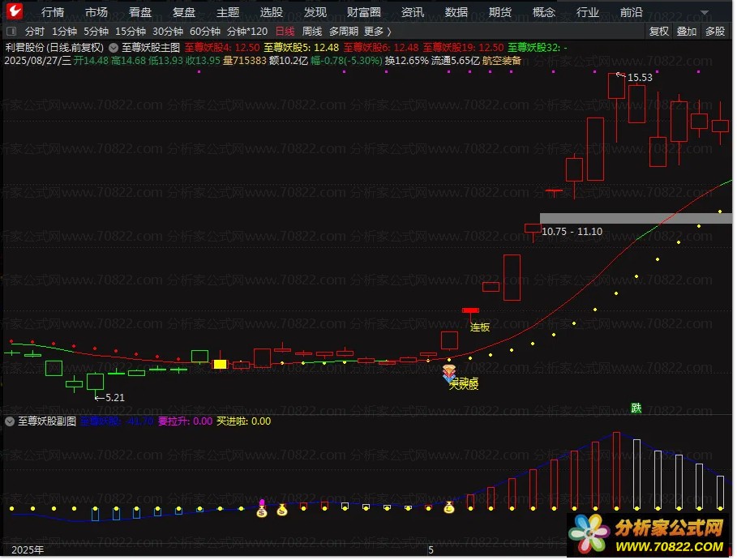The height and width of the screenshot is (560, 737).
Task: Click the magenta-topped money bag icon
Action: pyautogui.click(x=262, y=509)
